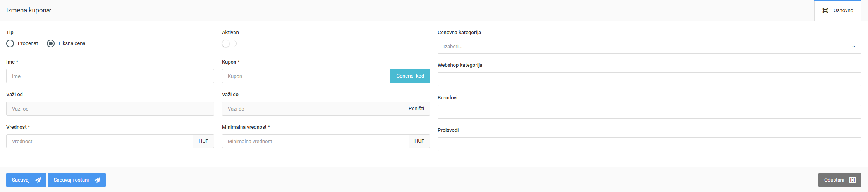868x192 pixels.
Task: Switch to the Osnovno tab
Action: tap(838, 10)
